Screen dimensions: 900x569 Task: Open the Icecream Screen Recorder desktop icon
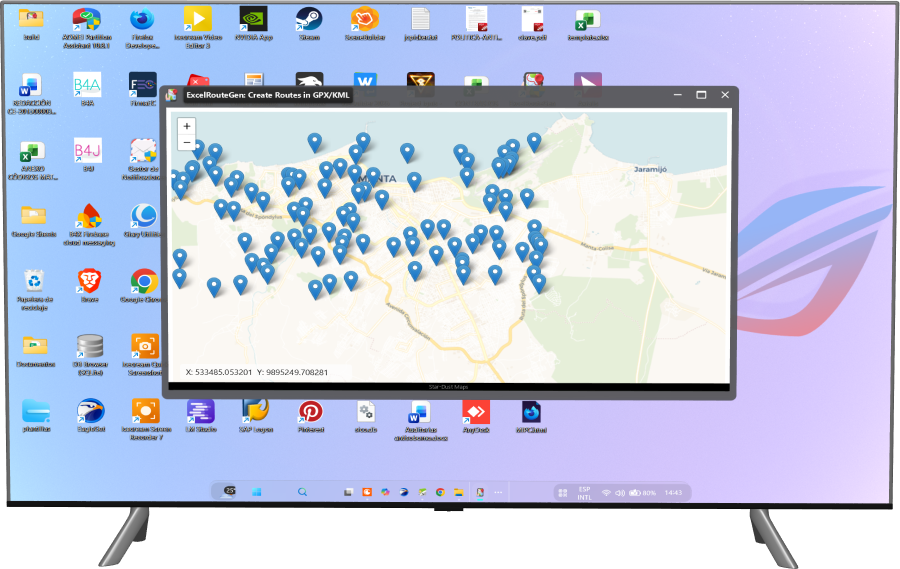click(x=146, y=419)
